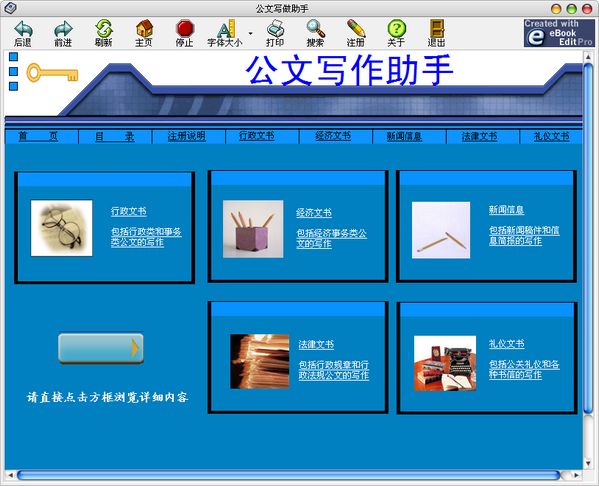Open the 经济文书 navigation tab
Screen dimensions: 599x486
[x=333, y=136]
